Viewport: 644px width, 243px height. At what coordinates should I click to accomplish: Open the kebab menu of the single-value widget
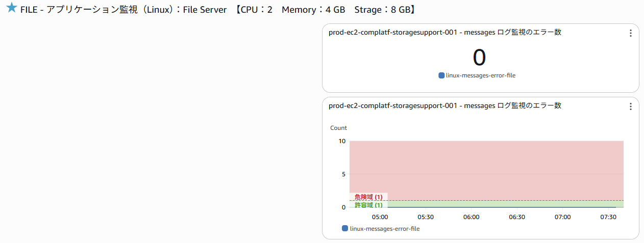click(630, 33)
